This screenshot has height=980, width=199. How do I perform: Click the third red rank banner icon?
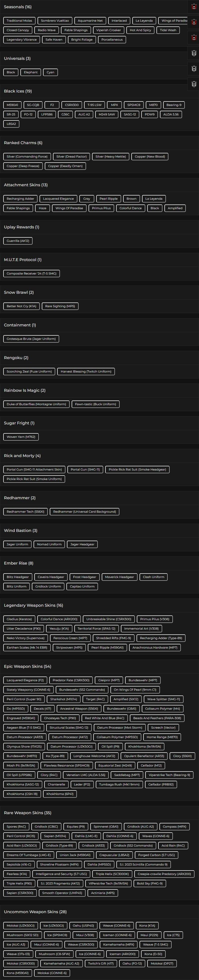point(194,38)
